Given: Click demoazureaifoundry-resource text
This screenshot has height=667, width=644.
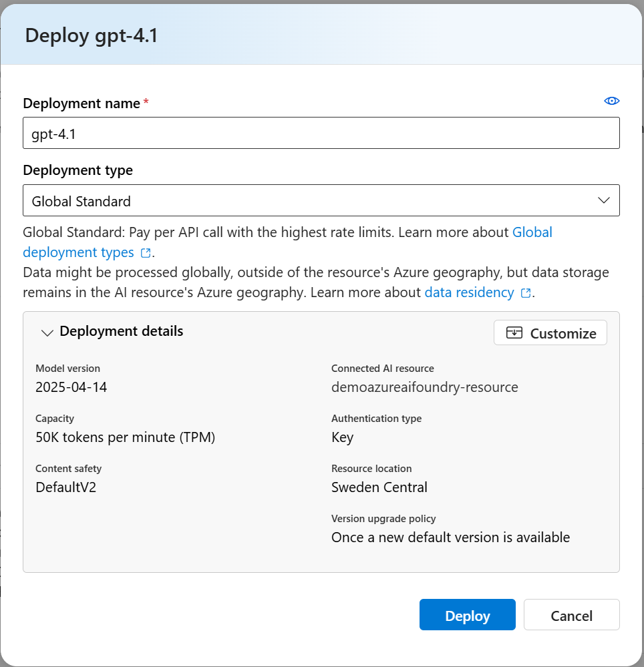Looking at the screenshot, I should click(425, 387).
